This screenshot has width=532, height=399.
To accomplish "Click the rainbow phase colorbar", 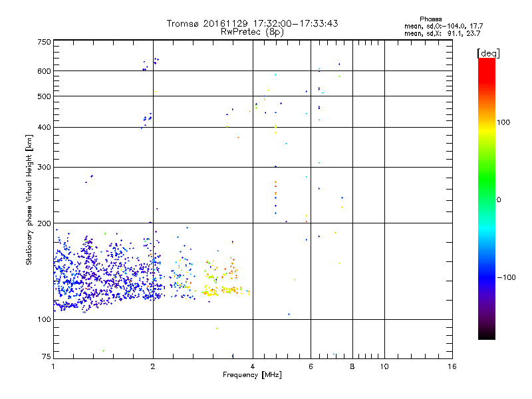I will coord(487,198).
